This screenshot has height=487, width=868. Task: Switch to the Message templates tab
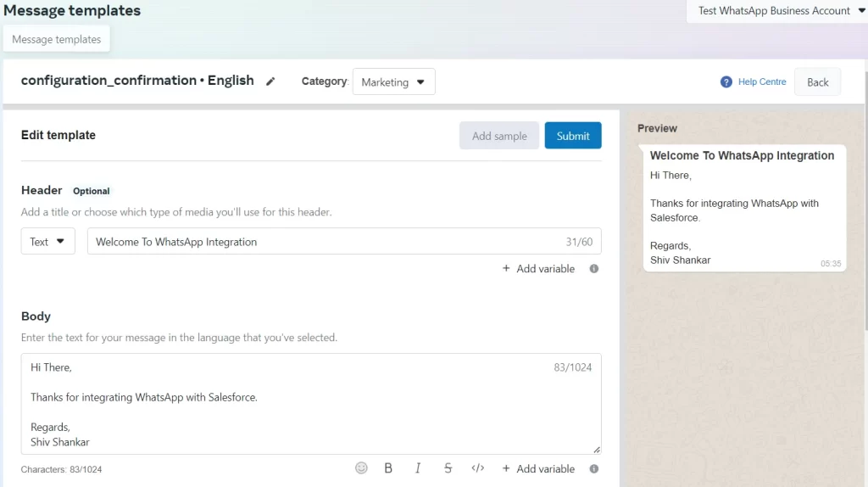point(57,39)
